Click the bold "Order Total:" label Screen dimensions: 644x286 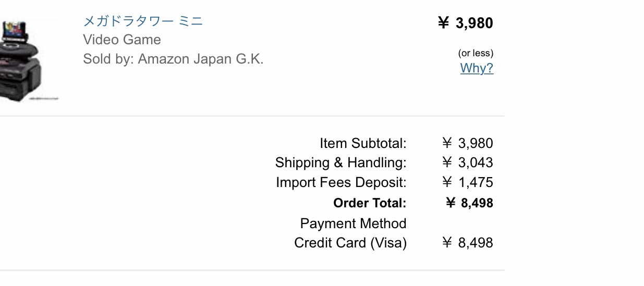[x=370, y=203]
